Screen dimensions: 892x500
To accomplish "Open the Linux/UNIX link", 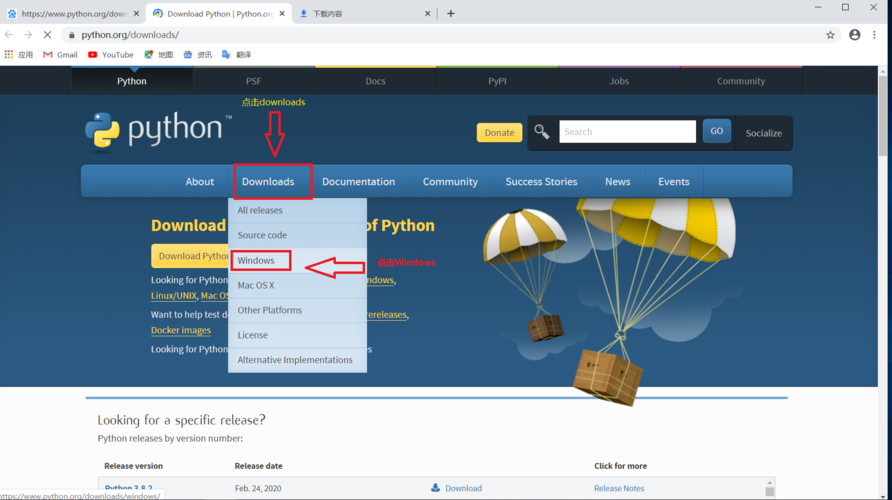I will point(174,296).
